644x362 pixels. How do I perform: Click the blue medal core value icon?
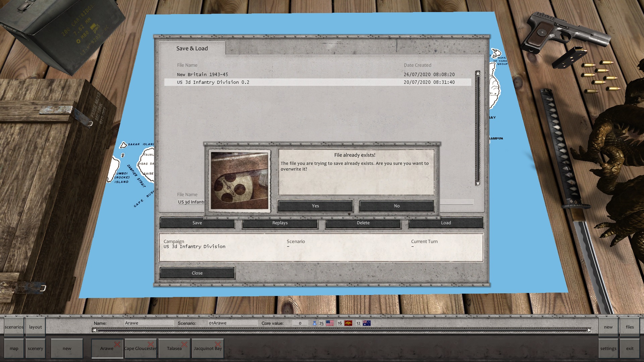[314, 323]
